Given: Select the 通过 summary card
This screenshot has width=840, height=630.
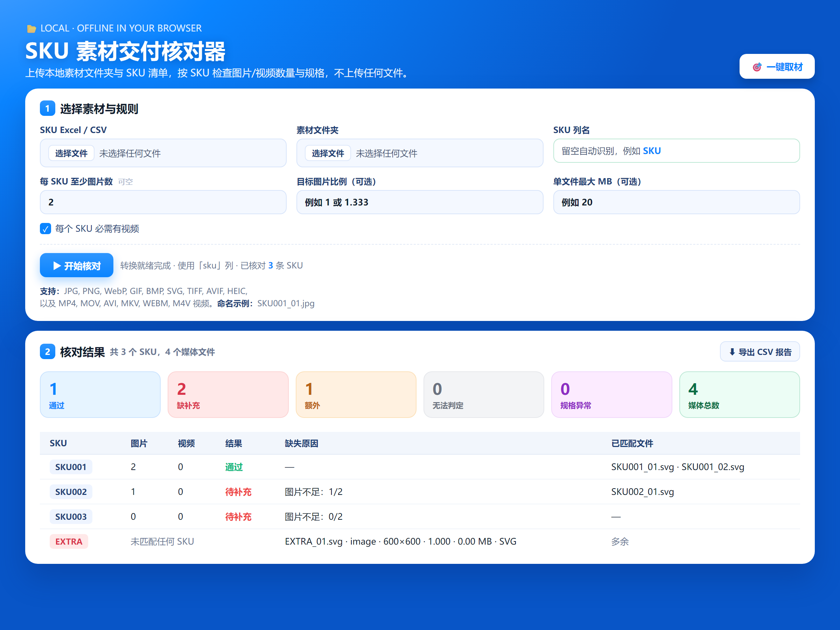Looking at the screenshot, I should coord(100,395).
